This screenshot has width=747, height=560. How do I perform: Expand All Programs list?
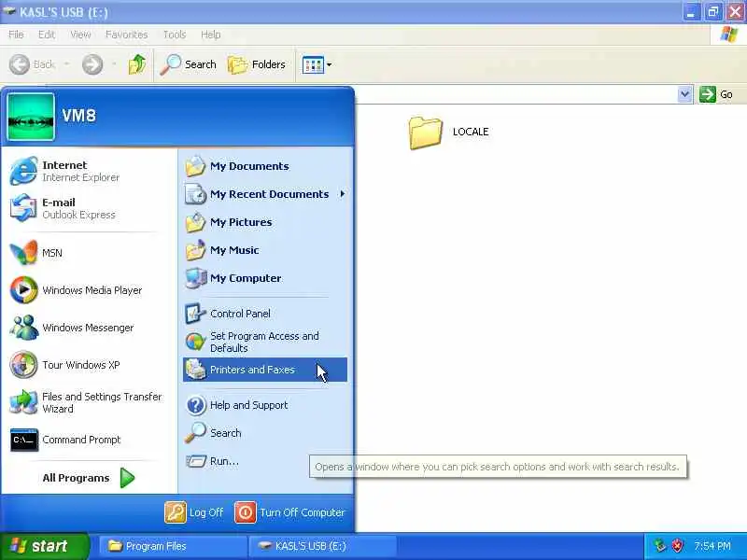click(x=88, y=478)
